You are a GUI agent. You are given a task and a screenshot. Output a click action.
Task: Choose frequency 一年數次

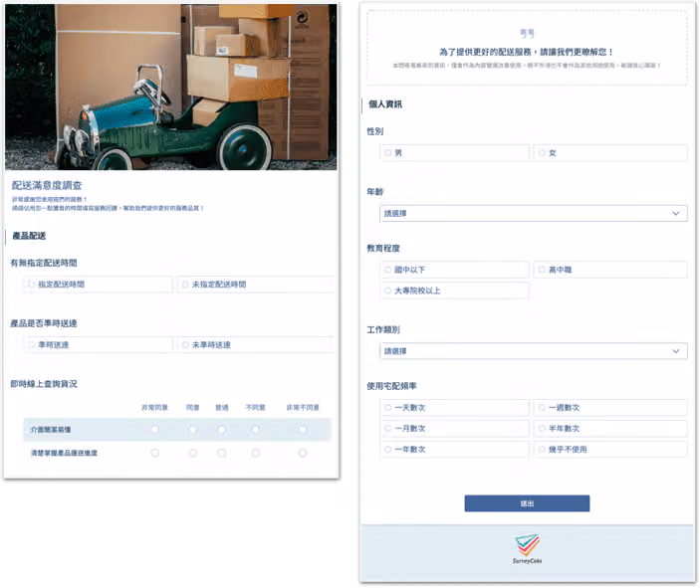click(455, 450)
